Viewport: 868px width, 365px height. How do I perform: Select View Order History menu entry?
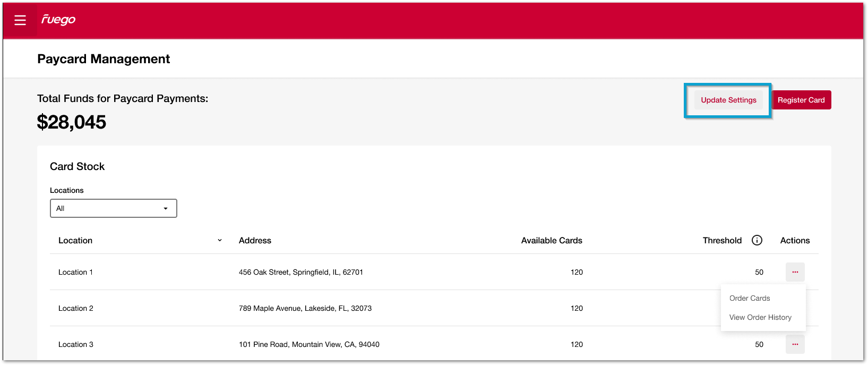coord(760,317)
